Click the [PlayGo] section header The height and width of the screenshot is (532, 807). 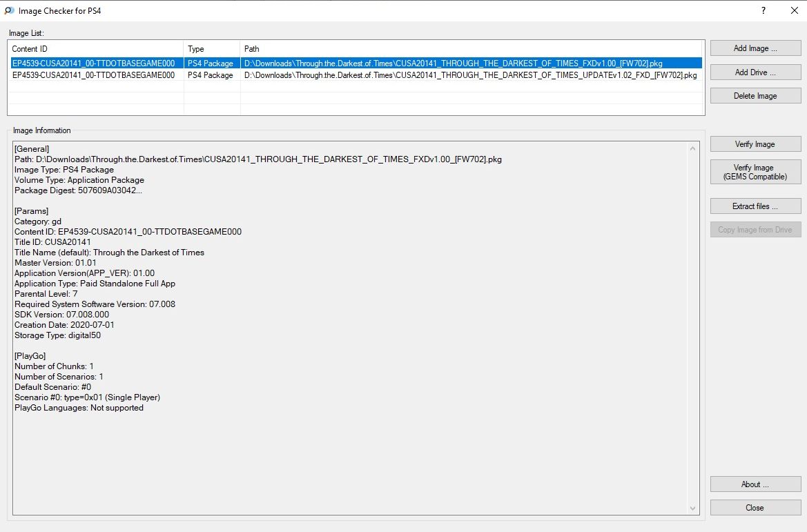coord(30,355)
